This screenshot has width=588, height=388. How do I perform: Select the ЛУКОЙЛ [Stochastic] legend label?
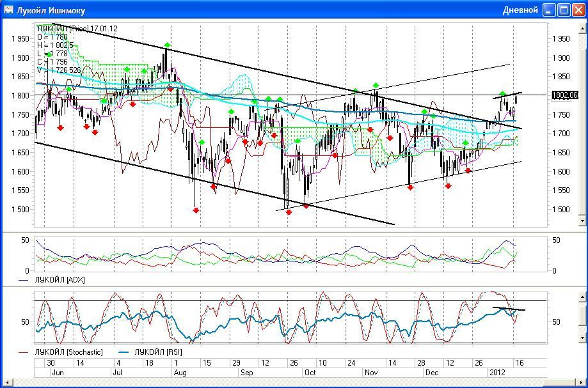68,352
